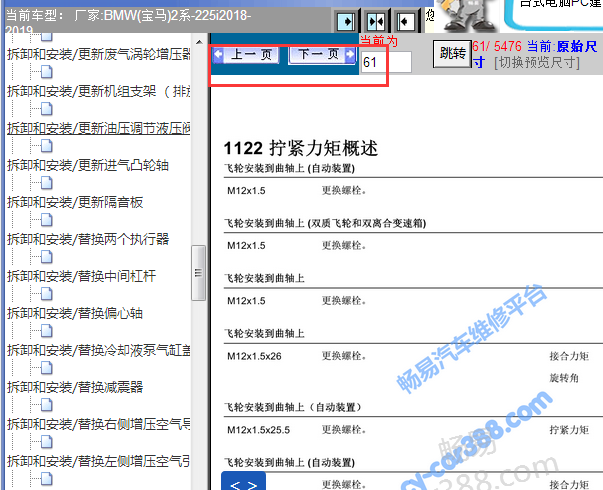Click document icon under 替换冷却液泵气缸盖

[47, 368]
